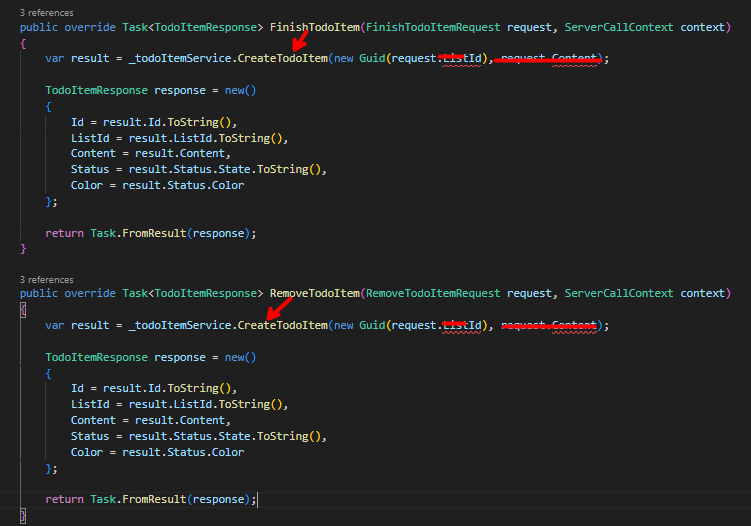Click ServerCallContext in FinishTodoItem signature
This screenshot has height=526, width=751.
pos(618,27)
